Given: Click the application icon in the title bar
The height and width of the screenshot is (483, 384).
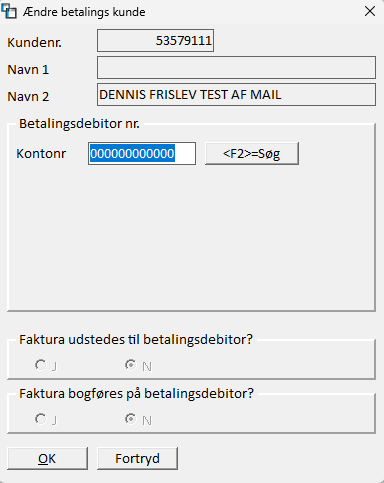Looking at the screenshot, I should pyautogui.click(x=9, y=11).
